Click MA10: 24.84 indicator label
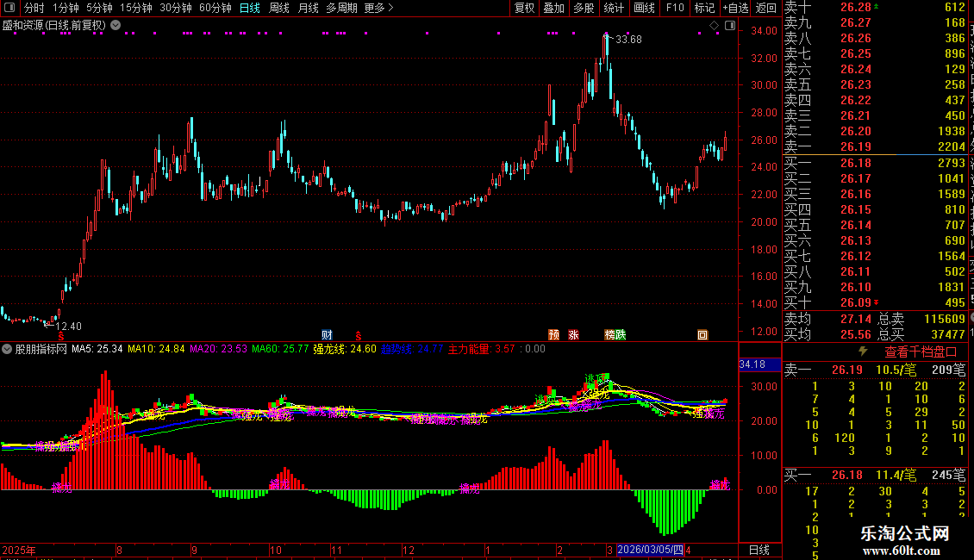The width and height of the screenshot is (974, 560). pyautogui.click(x=156, y=349)
